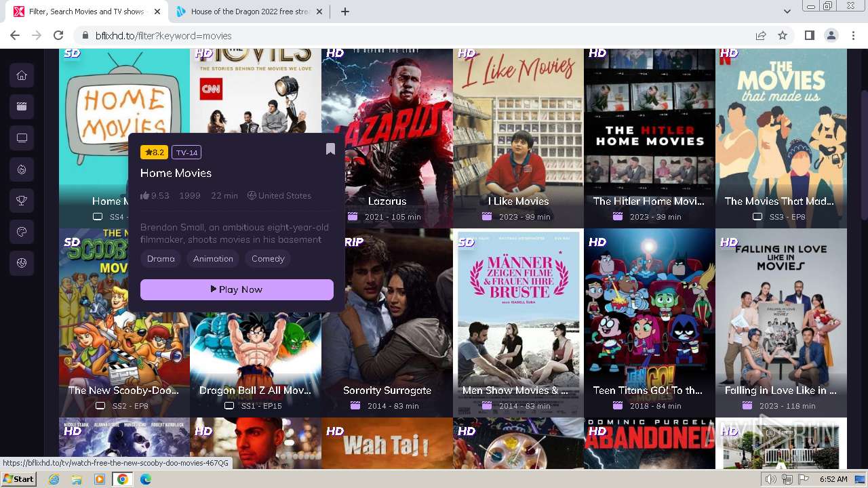This screenshot has width=868, height=488.
Task: Open the Home icon in sidebar
Action: (x=22, y=75)
